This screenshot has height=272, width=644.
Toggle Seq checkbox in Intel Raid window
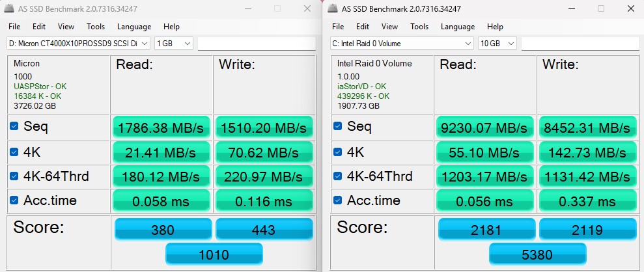pyautogui.click(x=337, y=126)
